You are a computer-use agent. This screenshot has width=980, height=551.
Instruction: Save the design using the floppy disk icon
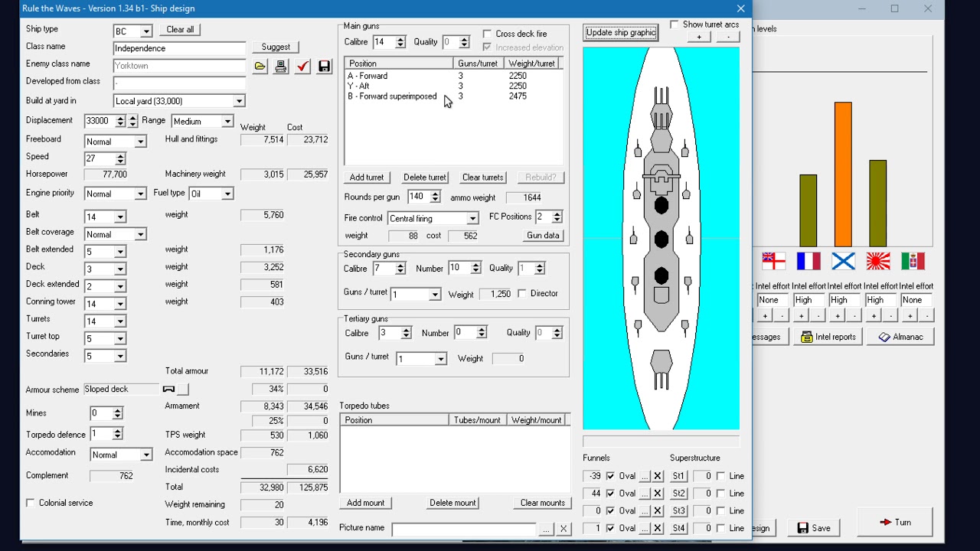324,67
